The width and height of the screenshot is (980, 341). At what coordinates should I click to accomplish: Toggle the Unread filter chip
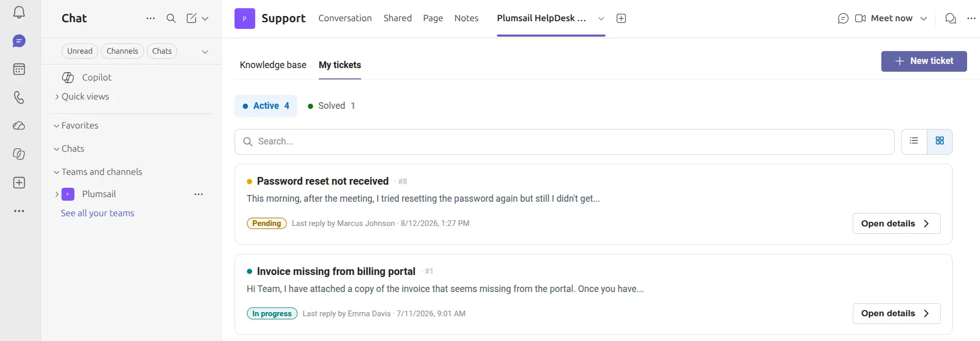[80, 51]
